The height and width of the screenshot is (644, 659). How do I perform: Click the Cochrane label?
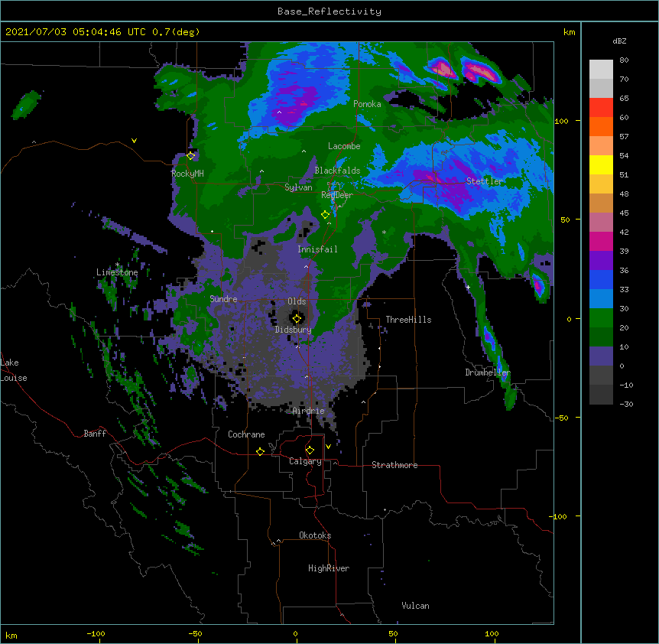coord(246,434)
